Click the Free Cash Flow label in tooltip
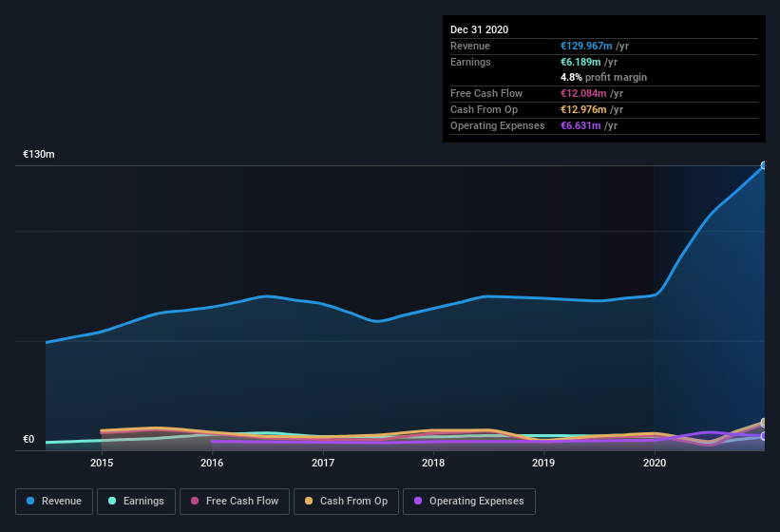The height and width of the screenshot is (532, 780). pos(486,93)
